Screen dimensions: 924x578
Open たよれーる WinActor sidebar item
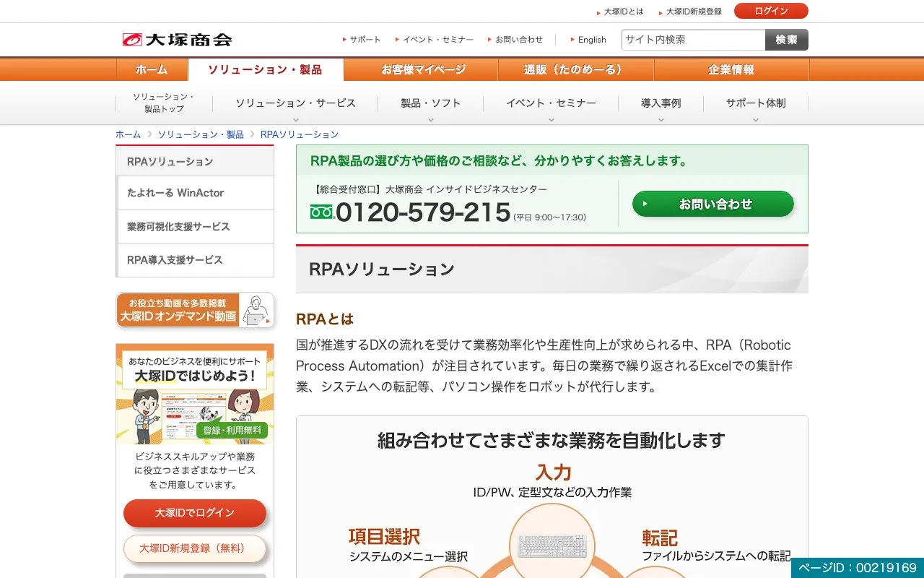196,193
